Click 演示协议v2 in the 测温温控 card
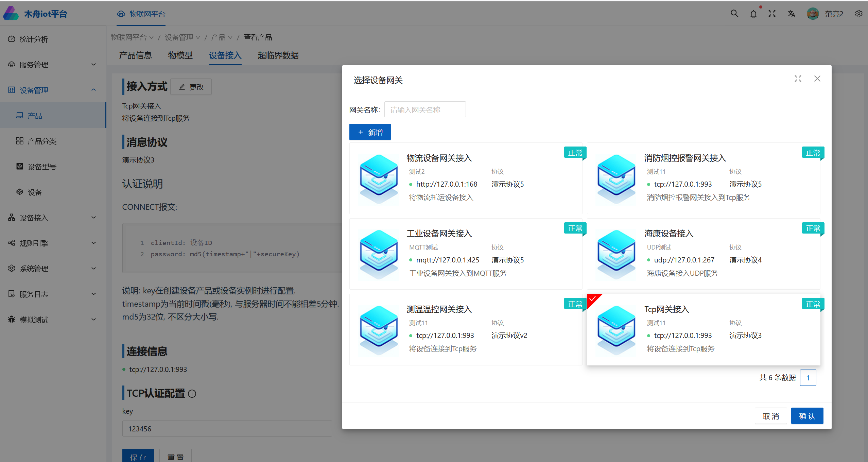This screenshot has width=868, height=462. (509, 336)
